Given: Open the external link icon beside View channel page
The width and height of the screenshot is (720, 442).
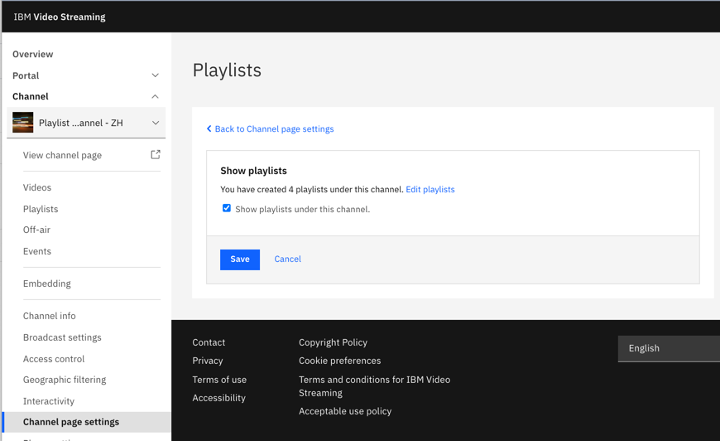Looking at the screenshot, I should tap(156, 155).
